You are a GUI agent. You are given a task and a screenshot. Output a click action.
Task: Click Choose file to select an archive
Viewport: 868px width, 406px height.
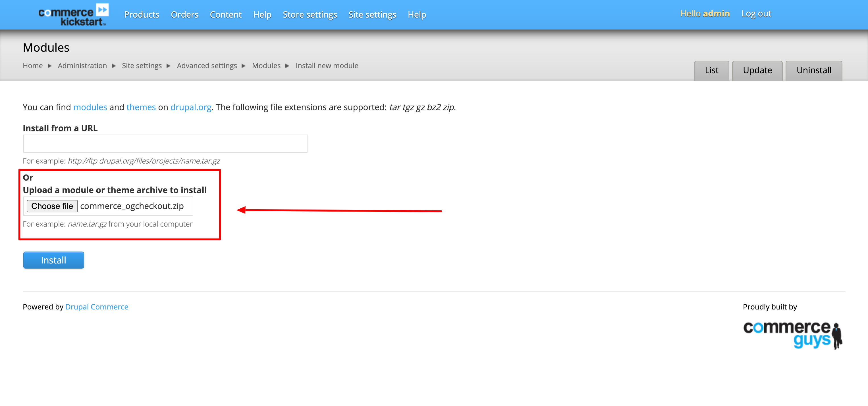pos(52,206)
